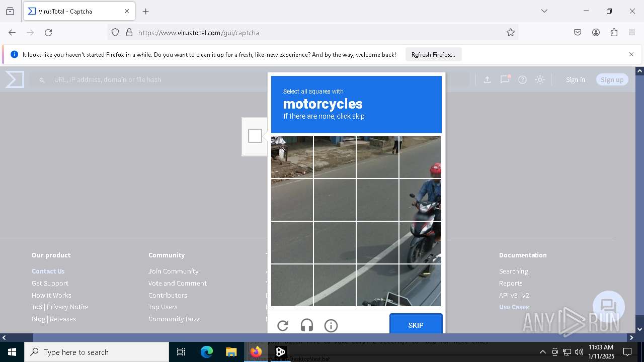Click the Sign in link
644x362 pixels.
576,79
